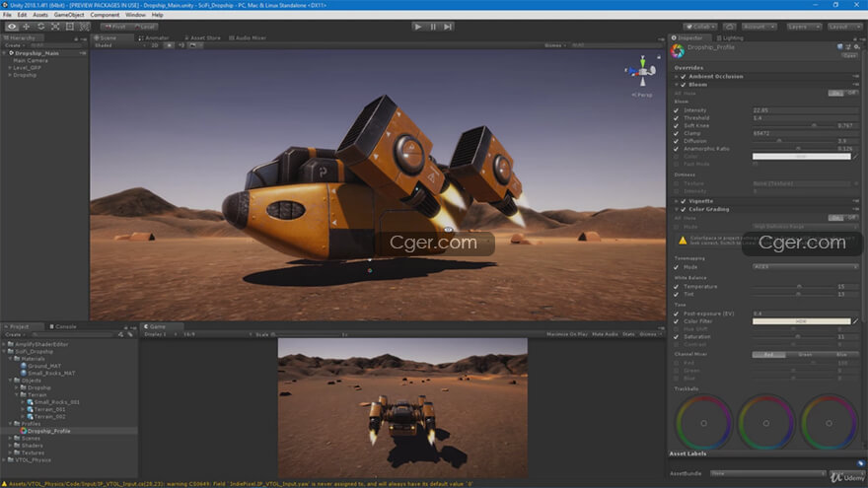This screenshot has height=488, width=868.
Task: Open the Inspector preset sliders icon
Action: coord(848,47)
